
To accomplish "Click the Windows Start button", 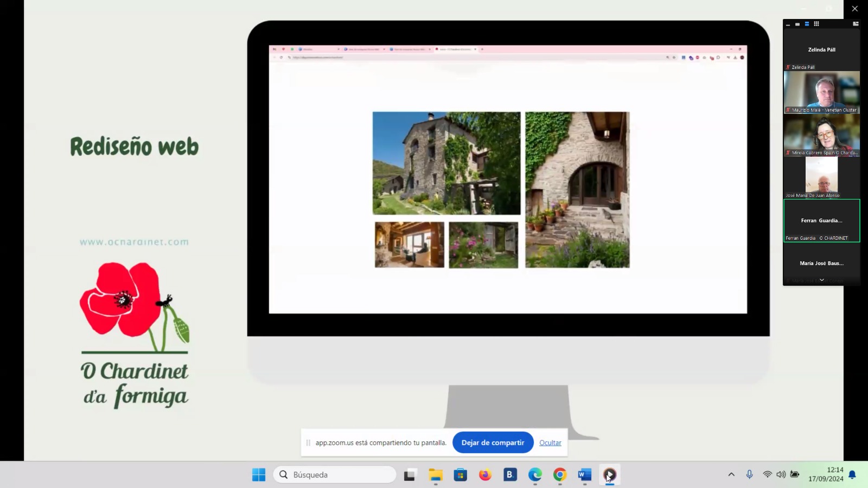I will (259, 475).
